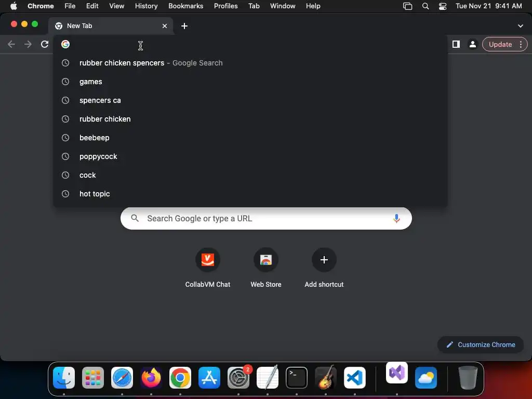Open the View menu
The image size is (532, 399).
116,6
